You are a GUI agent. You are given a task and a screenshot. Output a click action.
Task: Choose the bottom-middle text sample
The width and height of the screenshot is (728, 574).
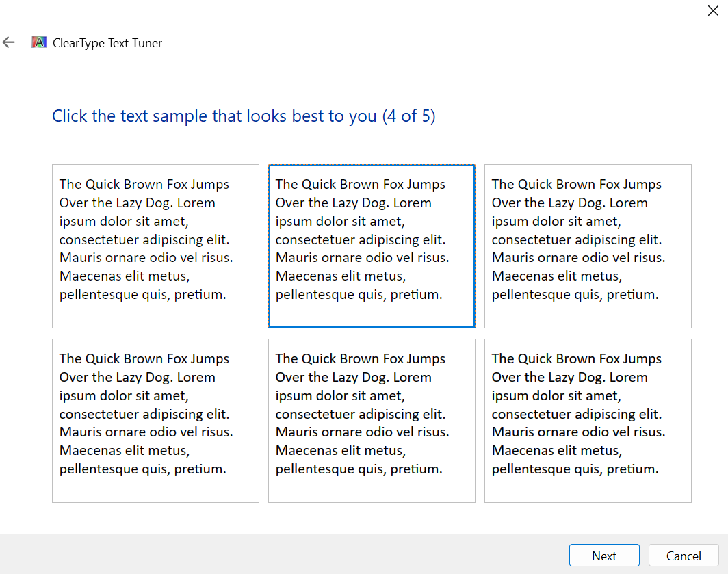(x=372, y=420)
